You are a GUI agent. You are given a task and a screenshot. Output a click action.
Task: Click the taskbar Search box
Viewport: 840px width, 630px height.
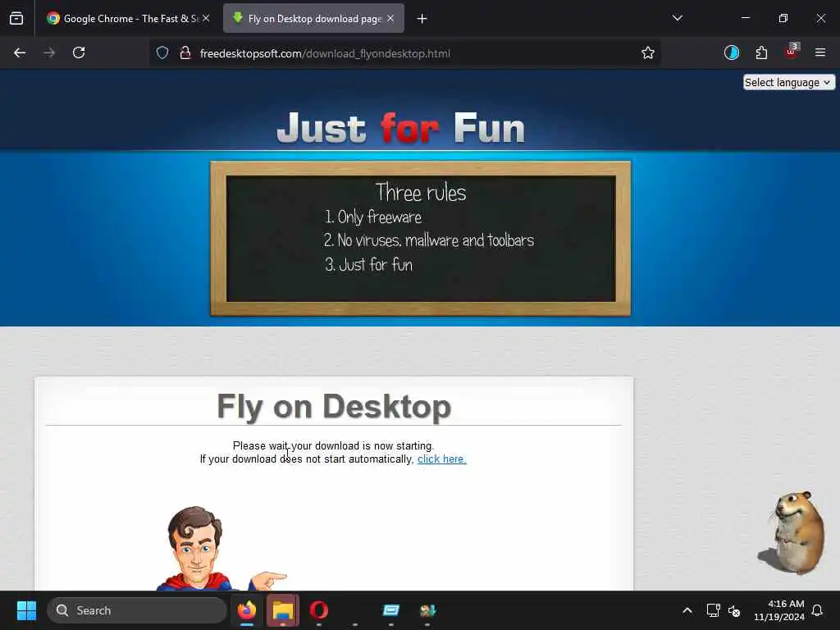(x=137, y=610)
